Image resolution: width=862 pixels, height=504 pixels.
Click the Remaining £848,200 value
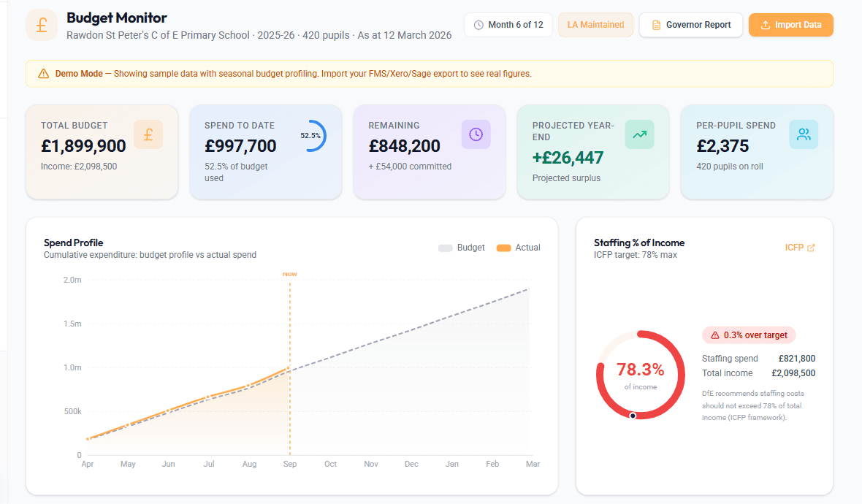point(405,146)
